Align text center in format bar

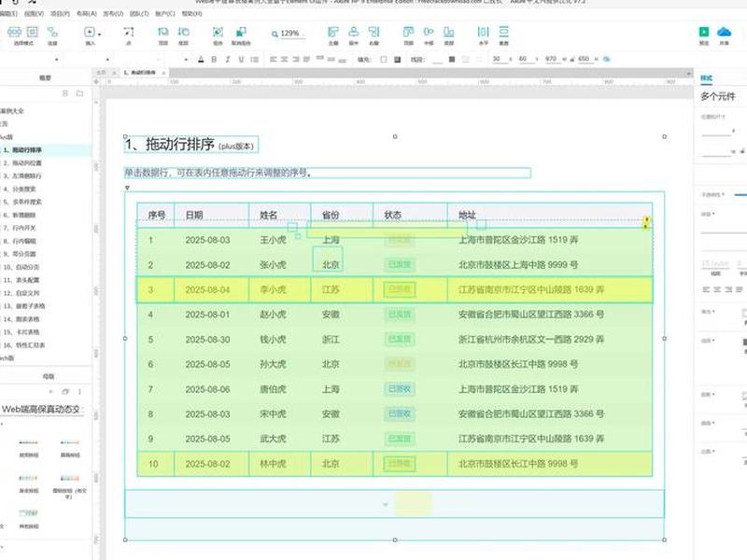(x=284, y=60)
